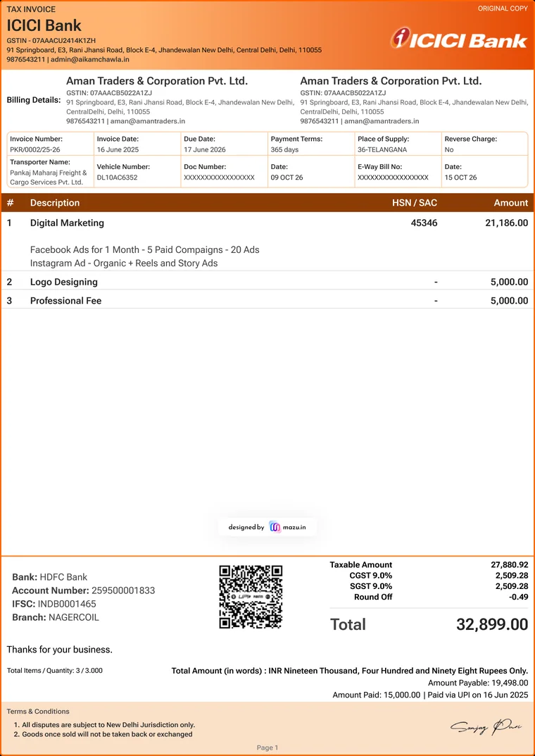
Task: Click the signature at the bottom right
Action: [486, 726]
